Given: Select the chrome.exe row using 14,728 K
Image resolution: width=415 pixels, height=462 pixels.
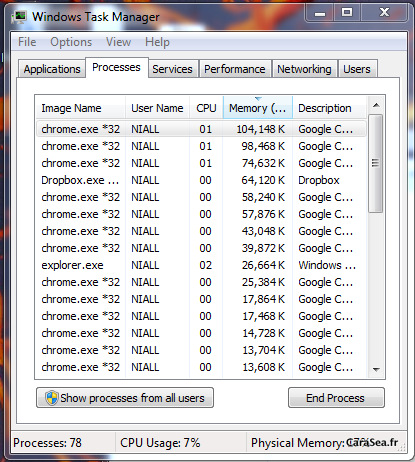Looking at the screenshot, I should 201,333.
